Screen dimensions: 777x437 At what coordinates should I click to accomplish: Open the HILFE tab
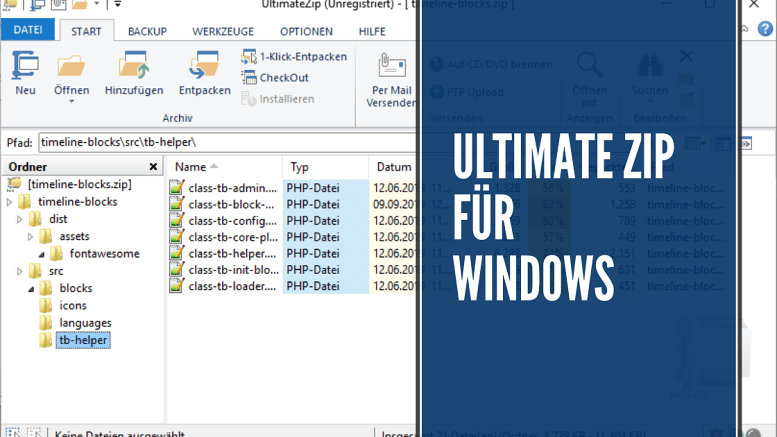click(x=372, y=31)
